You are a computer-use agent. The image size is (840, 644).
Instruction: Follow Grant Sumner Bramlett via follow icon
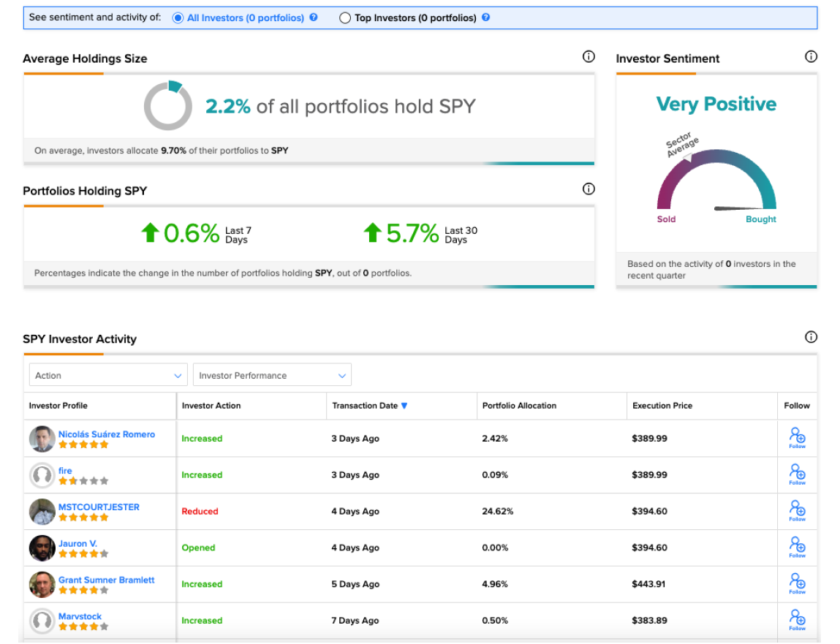(797, 583)
